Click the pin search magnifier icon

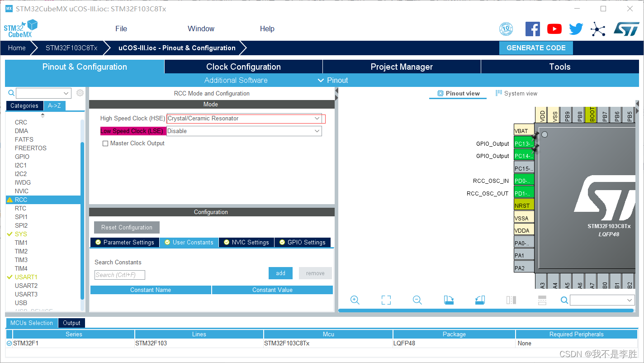[564, 300]
